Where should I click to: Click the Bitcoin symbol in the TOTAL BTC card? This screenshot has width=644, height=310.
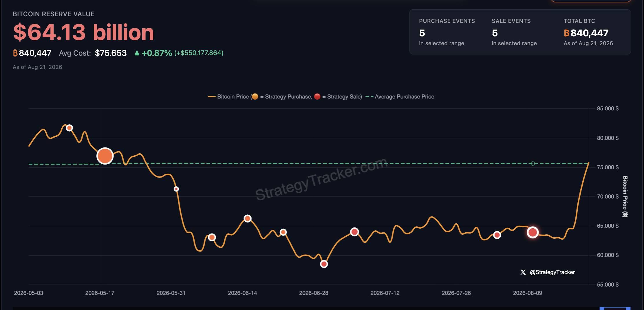click(567, 33)
